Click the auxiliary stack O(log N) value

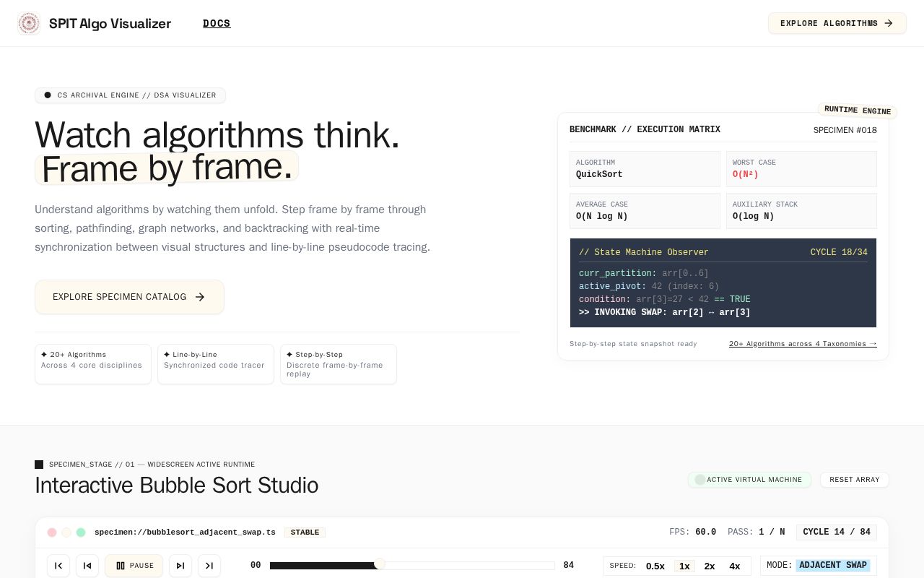pyautogui.click(x=754, y=216)
